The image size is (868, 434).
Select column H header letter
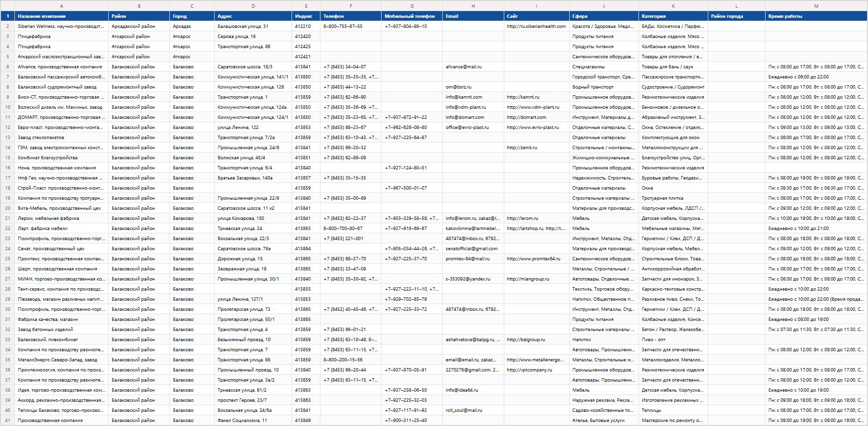point(473,6)
